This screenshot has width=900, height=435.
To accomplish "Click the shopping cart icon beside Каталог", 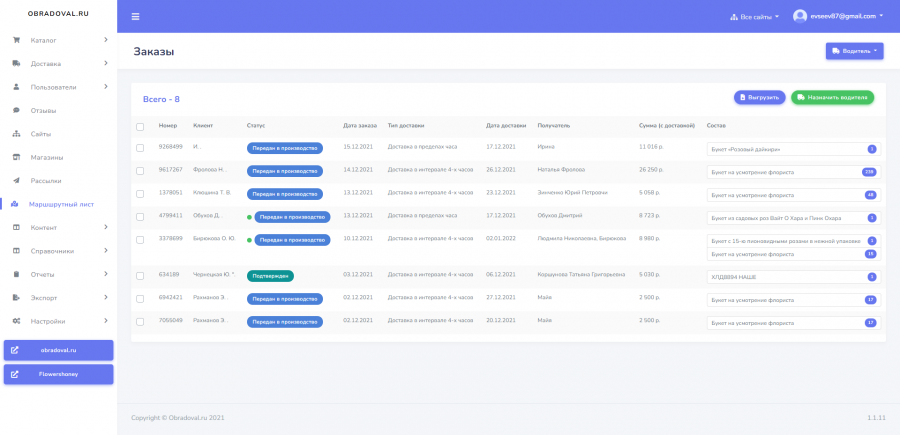I will click(17, 40).
